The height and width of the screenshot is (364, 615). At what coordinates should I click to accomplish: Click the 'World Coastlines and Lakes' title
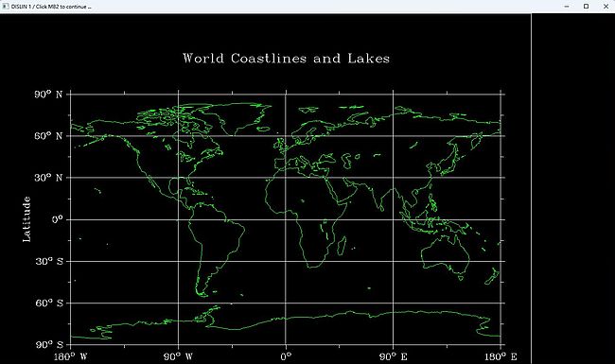pyautogui.click(x=287, y=59)
